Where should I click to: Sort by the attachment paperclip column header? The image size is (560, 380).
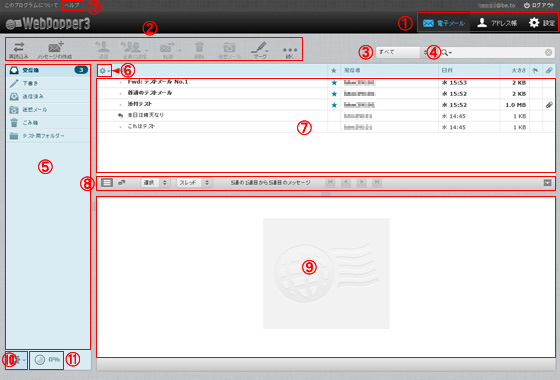point(549,70)
